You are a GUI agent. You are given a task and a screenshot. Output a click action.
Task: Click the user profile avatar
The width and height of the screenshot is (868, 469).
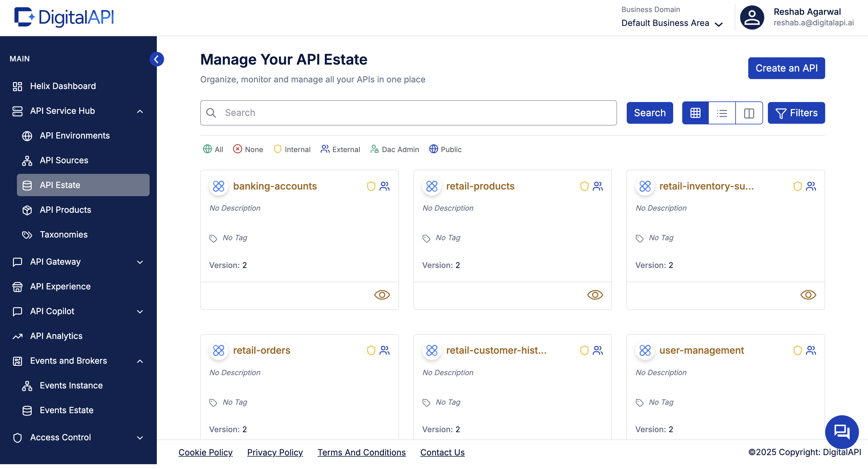point(752,18)
